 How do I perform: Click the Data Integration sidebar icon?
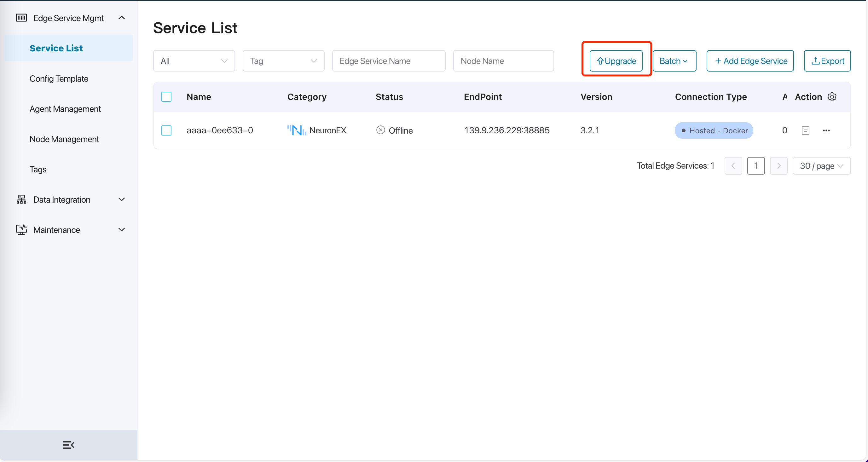point(21,199)
